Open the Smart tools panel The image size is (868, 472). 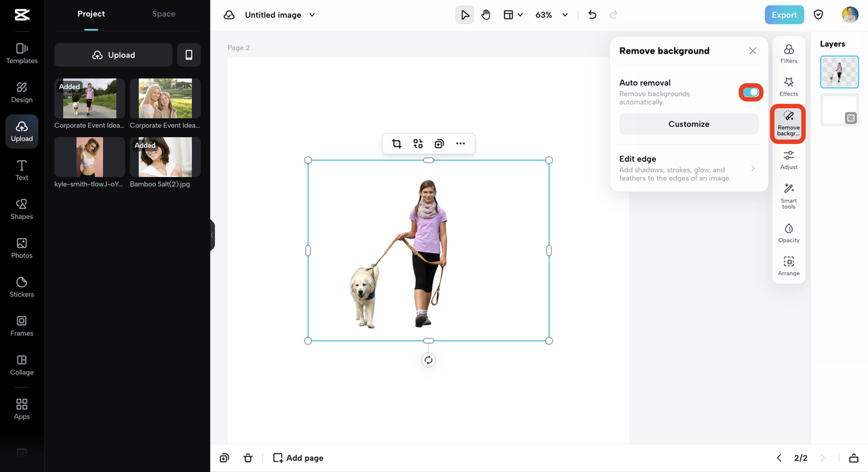(x=789, y=196)
